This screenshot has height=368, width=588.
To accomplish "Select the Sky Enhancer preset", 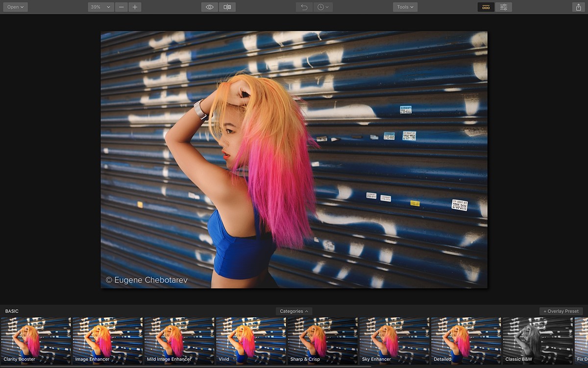I will click(x=394, y=340).
